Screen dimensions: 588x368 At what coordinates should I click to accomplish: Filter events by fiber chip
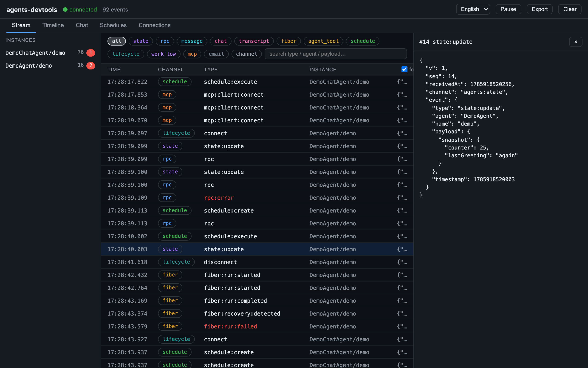pyautogui.click(x=289, y=41)
